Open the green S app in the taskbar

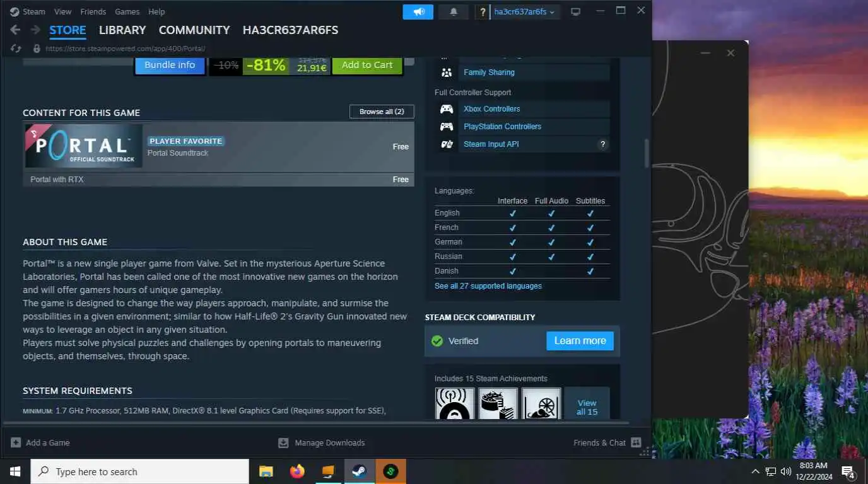pyautogui.click(x=390, y=471)
